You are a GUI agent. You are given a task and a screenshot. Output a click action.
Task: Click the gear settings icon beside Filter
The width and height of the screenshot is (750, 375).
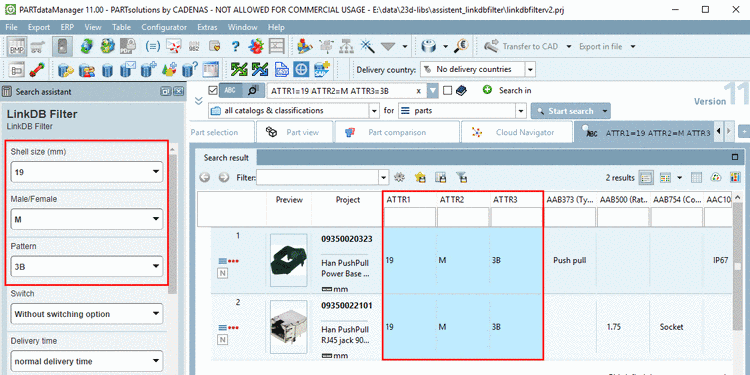(x=399, y=178)
